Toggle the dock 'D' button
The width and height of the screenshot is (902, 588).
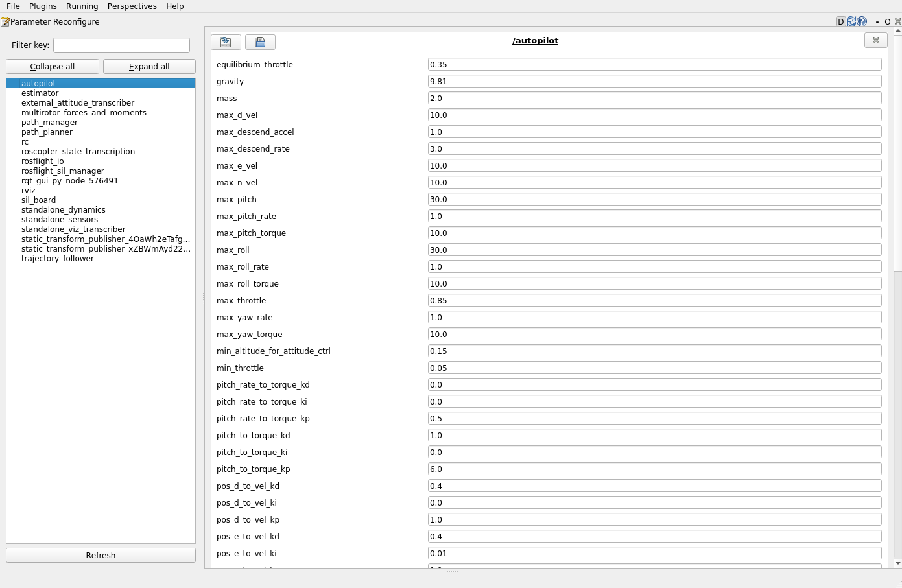tap(841, 21)
